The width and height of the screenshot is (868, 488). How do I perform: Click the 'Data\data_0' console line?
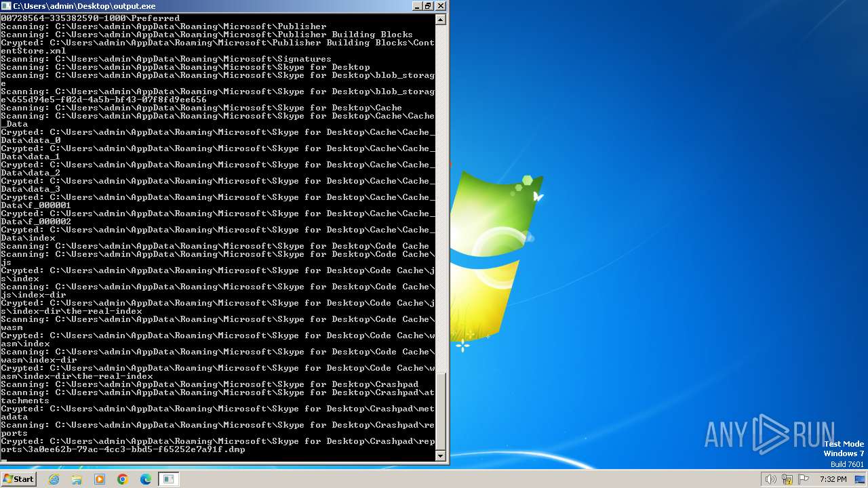click(x=31, y=140)
